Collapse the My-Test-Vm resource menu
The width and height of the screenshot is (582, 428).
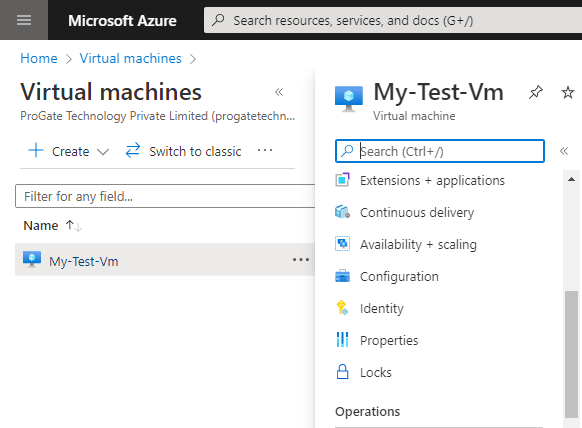click(x=564, y=151)
